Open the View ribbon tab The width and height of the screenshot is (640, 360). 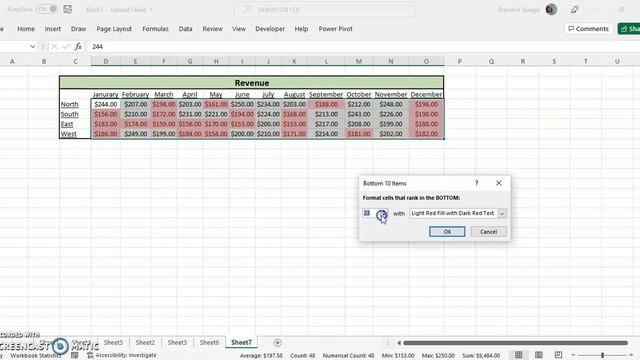tap(239, 29)
